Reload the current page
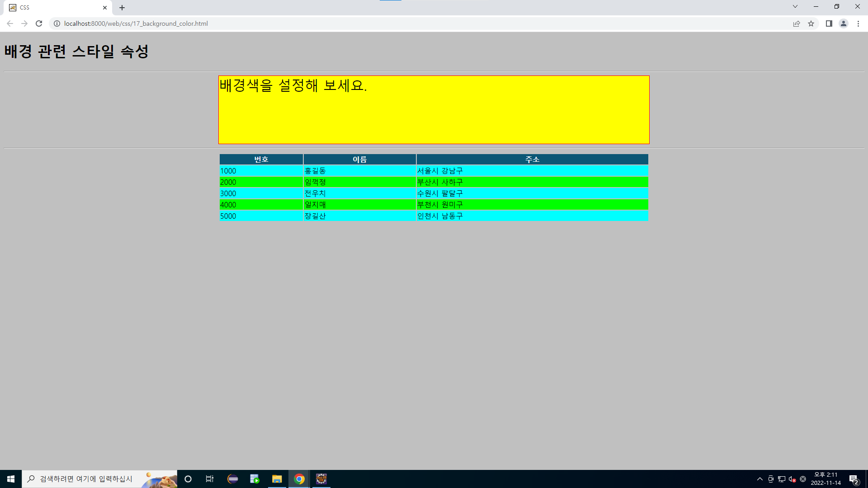The height and width of the screenshot is (488, 868). (x=39, y=23)
